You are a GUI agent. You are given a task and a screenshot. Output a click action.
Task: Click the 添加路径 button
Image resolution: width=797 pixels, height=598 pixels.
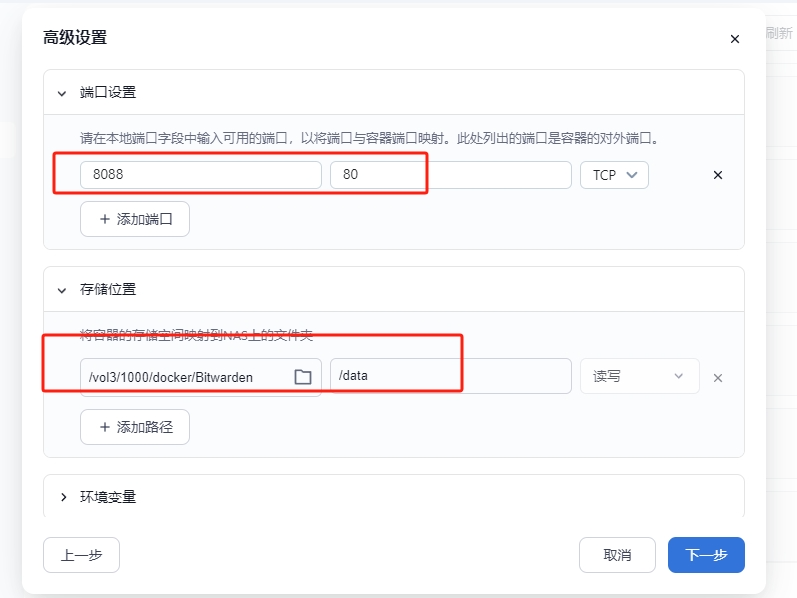[135, 427]
